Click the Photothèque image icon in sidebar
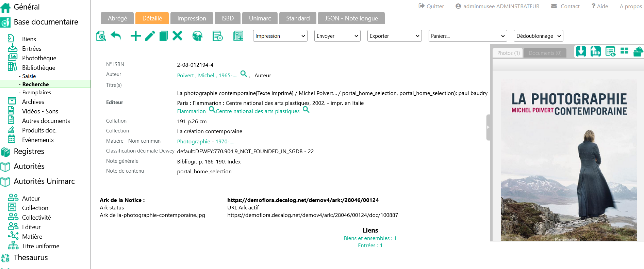Image resolution: width=644 pixels, height=269 pixels. click(13, 57)
